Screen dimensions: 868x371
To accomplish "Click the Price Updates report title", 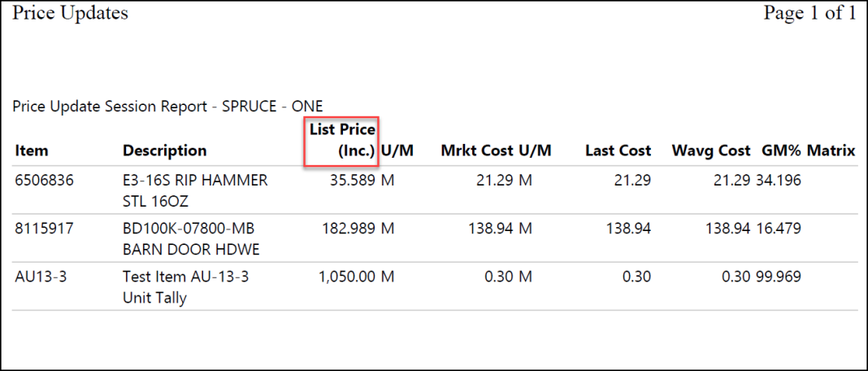I will 71,13.
